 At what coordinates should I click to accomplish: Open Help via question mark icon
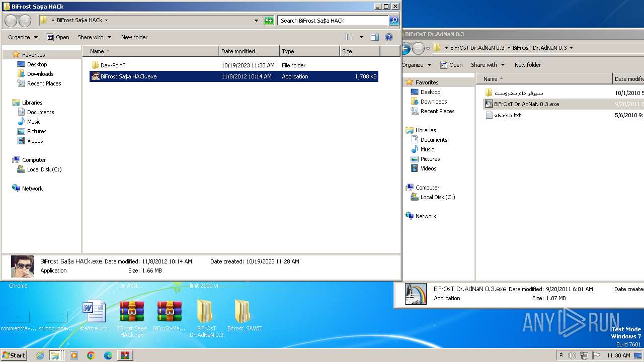388,37
